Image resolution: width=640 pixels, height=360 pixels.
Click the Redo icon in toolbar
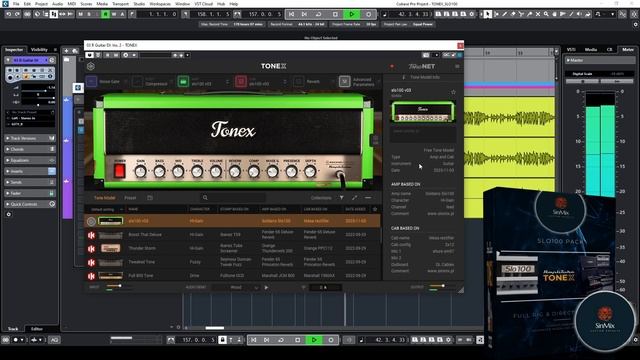pyautogui.click(x=17, y=14)
